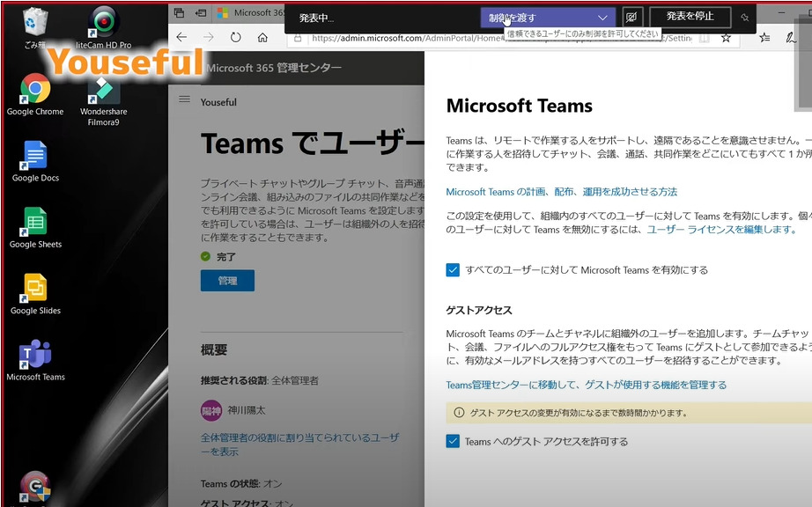Screen dimensions: 812x507
Task: Open the favorites list icon
Action: point(764,37)
